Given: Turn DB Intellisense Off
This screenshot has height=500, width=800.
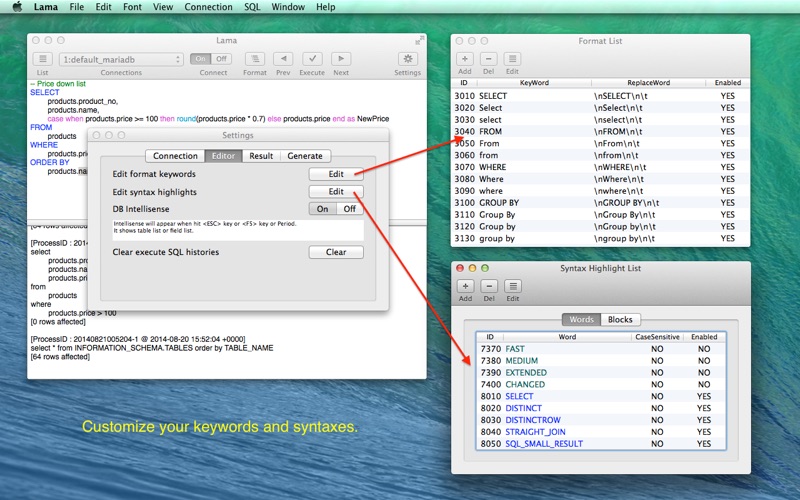Looking at the screenshot, I should 349,209.
